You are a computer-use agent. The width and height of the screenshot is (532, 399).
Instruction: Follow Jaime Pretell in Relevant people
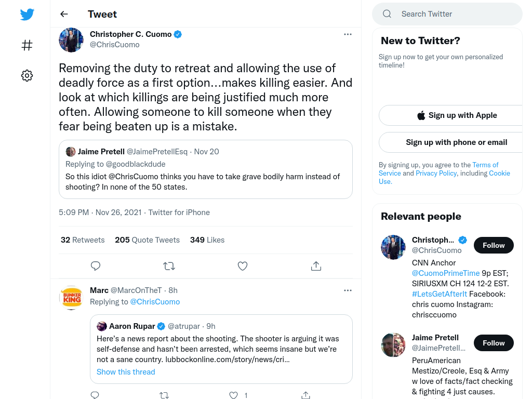(x=494, y=343)
